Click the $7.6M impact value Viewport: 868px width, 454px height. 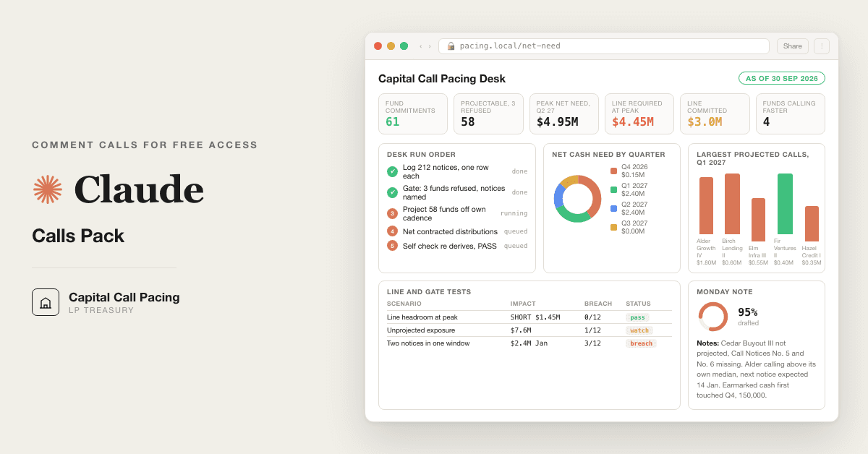coord(521,330)
